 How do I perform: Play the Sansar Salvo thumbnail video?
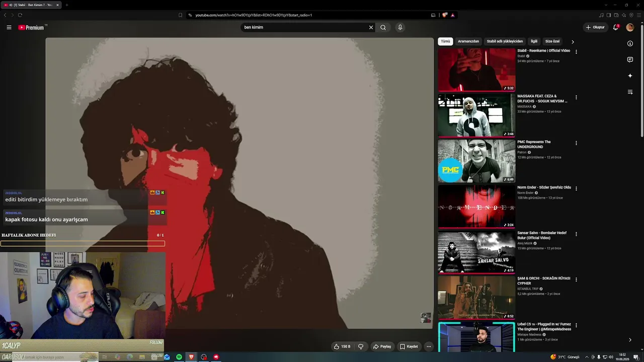coord(476,252)
